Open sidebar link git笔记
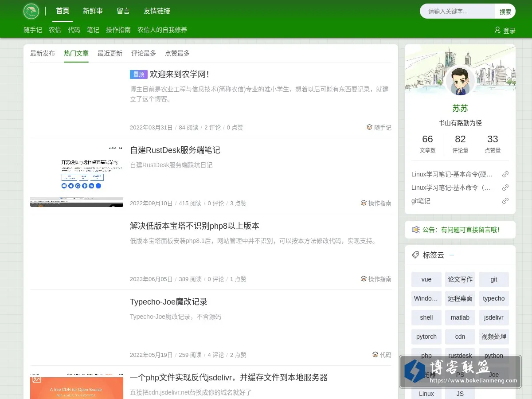This screenshot has height=399, width=532. pos(421,201)
